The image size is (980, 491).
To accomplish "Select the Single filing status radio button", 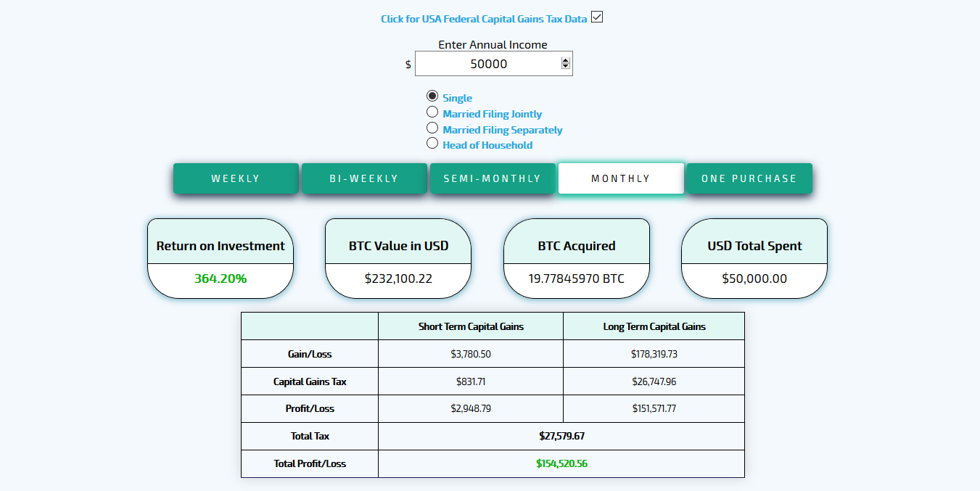I will coord(432,96).
